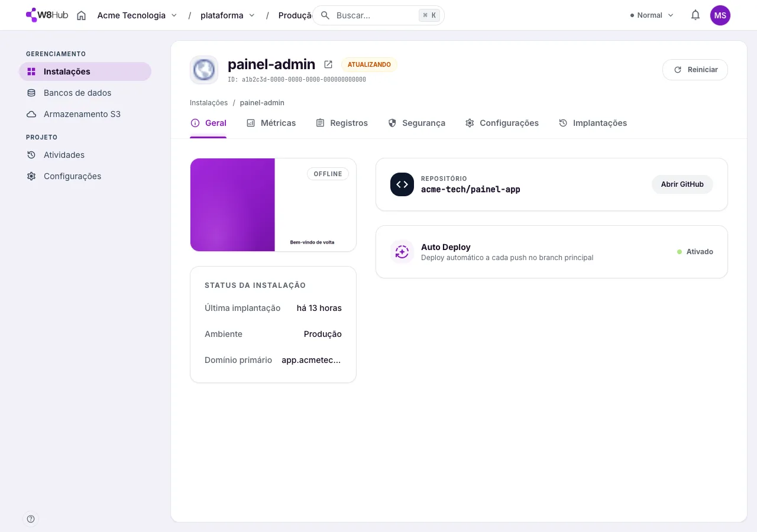This screenshot has width=757, height=532.
Task: Open Atividades in sidebar
Action: coord(85,155)
